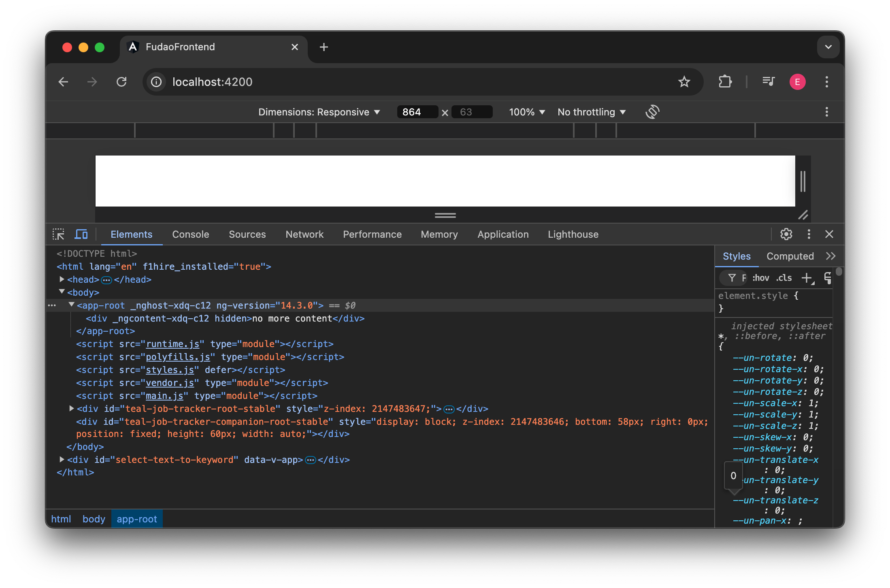Click the inspect element picker icon
Screen dimensions: 890x588
click(58, 234)
